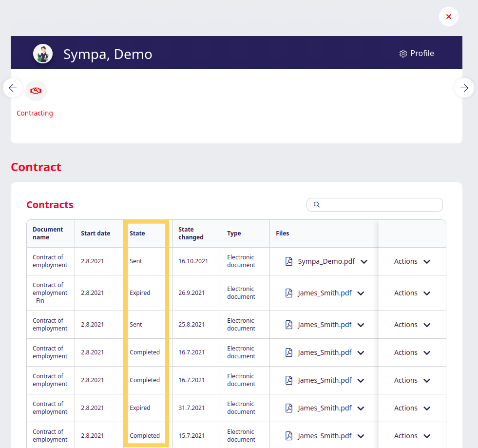Expand file chevron in the 31.7.2021 row
This screenshot has height=448, width=478.
coord(361,409)
